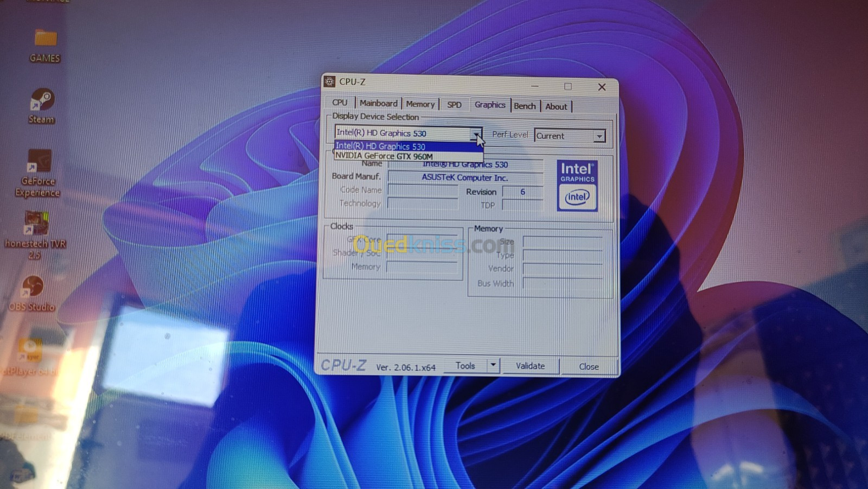Click the Intel Graphics logo
This screenshot has width=868, height=489.
(x=577, y=186)
